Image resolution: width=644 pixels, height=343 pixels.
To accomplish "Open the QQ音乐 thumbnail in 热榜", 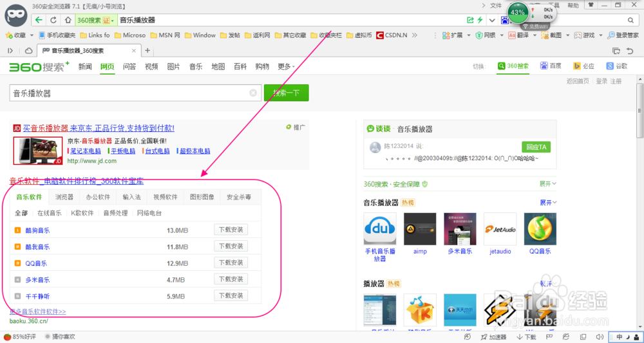I will pyautogui.click(x=540, y=229).
